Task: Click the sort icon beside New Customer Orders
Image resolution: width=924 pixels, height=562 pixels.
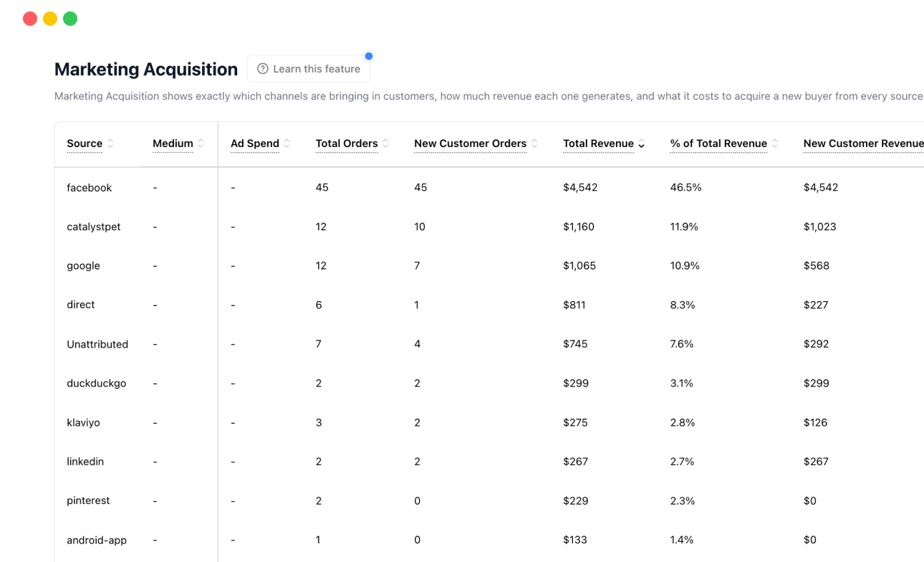Action: (533, 143)
